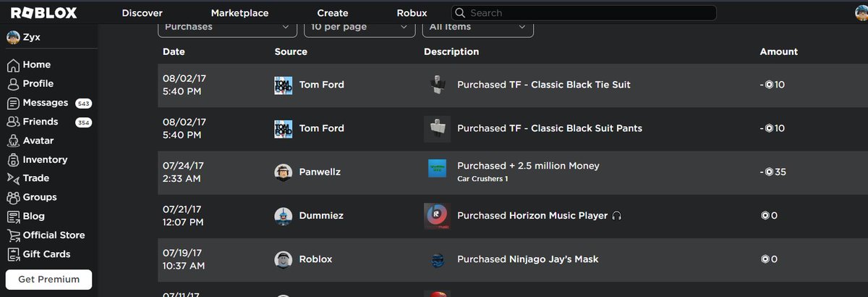Screen dimensions: 868x297
Task: Open Ninjago Jay's Mask thumbnail
Action: [437, 259]
